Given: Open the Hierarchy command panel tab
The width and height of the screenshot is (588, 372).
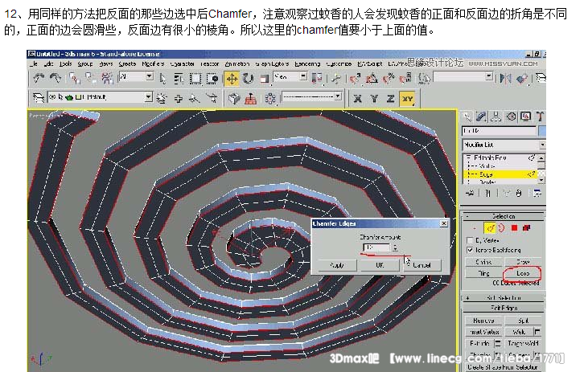Looking at the screenshot, I should [x=496, y=117].
